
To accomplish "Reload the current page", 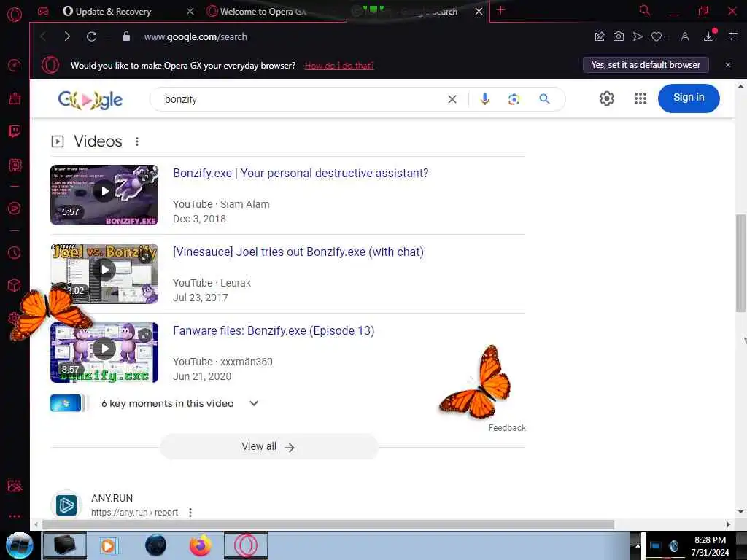I will tap(91, 36).
